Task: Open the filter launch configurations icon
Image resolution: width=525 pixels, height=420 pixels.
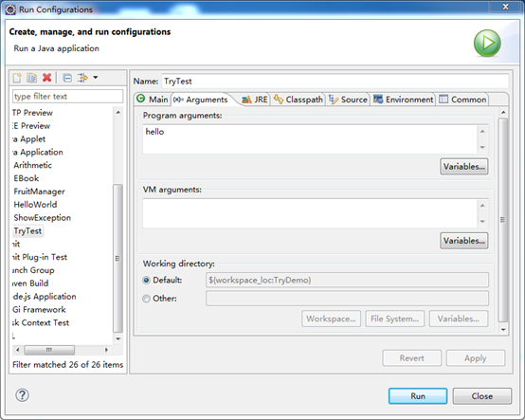Action: tap(82, 78)
